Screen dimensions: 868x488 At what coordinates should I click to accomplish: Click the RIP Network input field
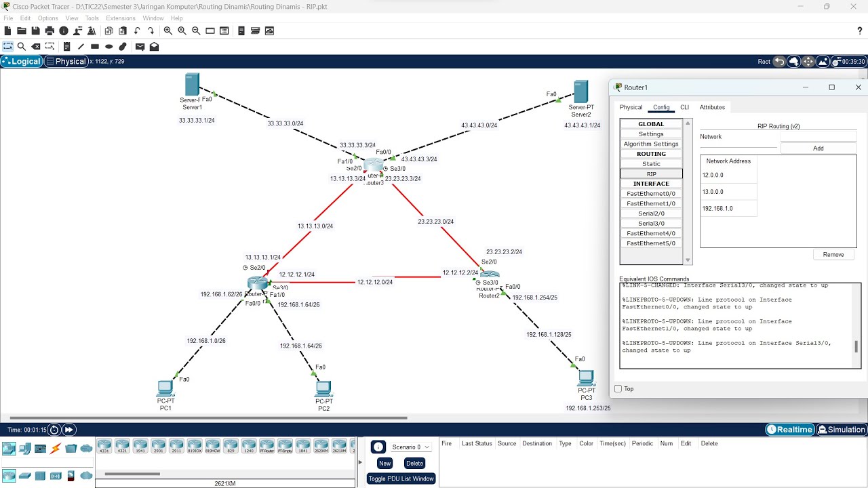(x=818, y=137)
